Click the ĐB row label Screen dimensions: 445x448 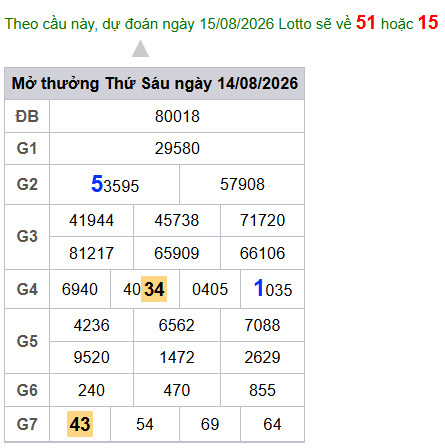(27, 116)
